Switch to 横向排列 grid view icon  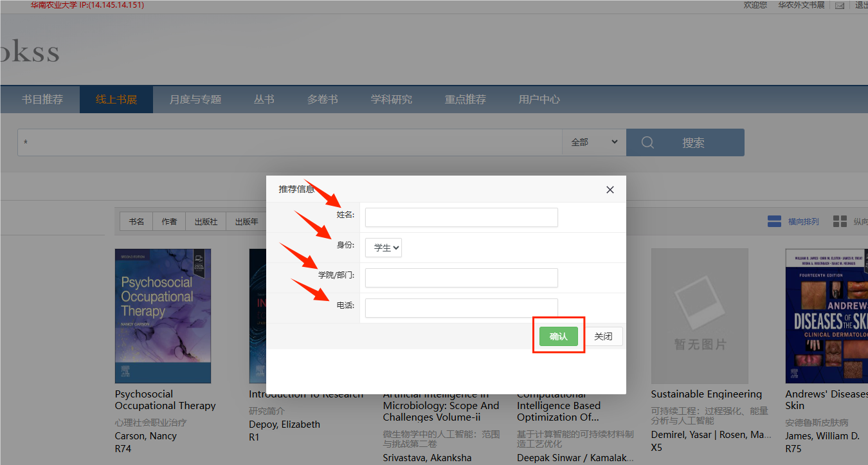774,222
